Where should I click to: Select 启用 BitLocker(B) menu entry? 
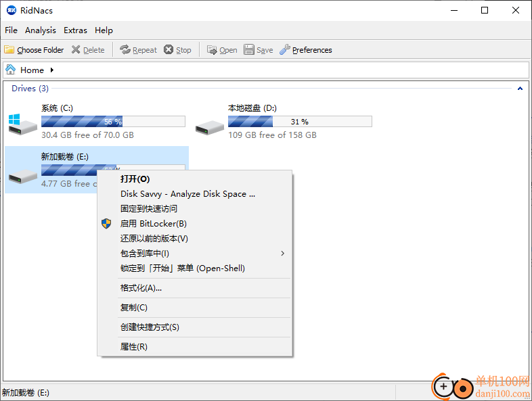pos(195,224)
